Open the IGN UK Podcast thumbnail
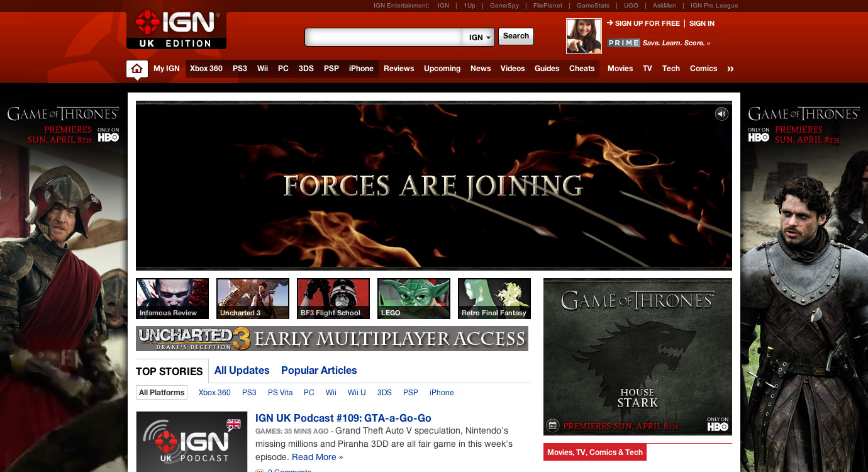This screenshot has height=472, width=868. [x=192, y=442]
